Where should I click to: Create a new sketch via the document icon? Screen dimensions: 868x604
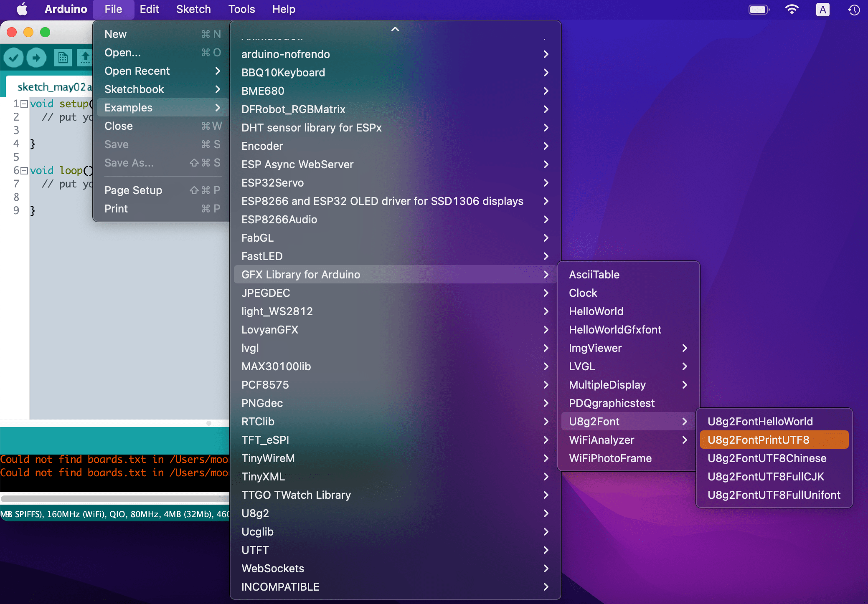point(63,57)
